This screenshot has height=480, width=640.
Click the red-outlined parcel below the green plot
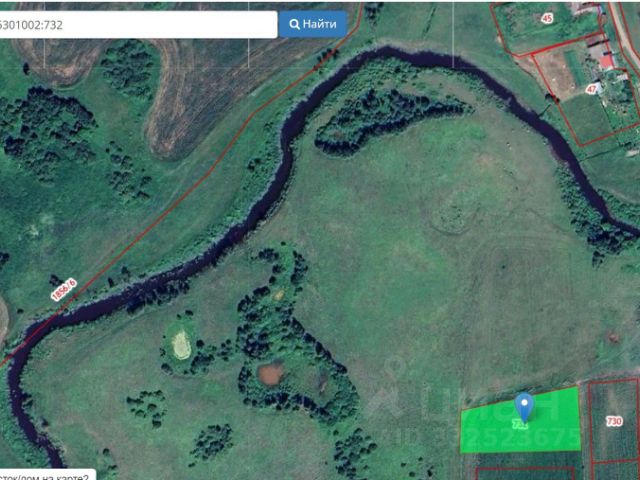click(526, 473)
